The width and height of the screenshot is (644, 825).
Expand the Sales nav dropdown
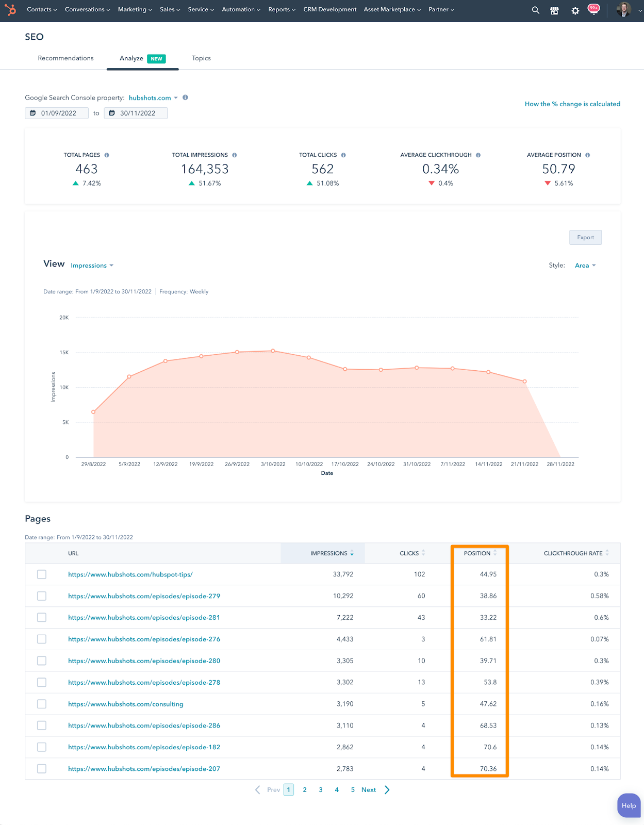point(170,10)
